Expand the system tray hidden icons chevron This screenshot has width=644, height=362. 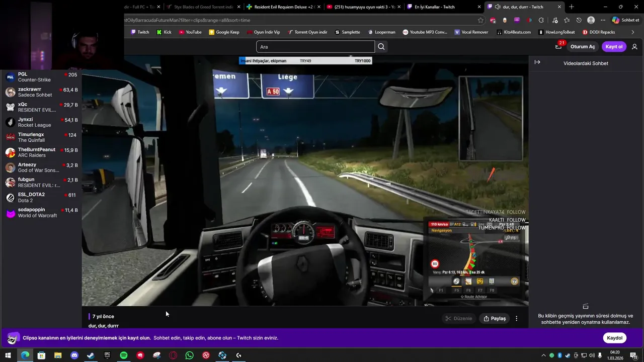tap(543, 355)
